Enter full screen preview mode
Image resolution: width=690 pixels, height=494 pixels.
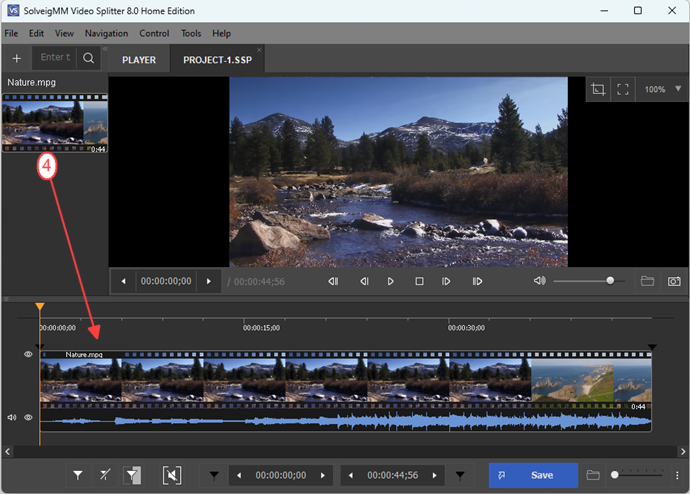pos(623,89)
